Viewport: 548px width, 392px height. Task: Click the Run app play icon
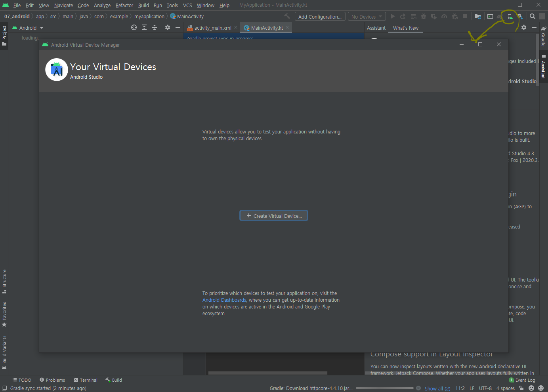click(x=393, y=16)
